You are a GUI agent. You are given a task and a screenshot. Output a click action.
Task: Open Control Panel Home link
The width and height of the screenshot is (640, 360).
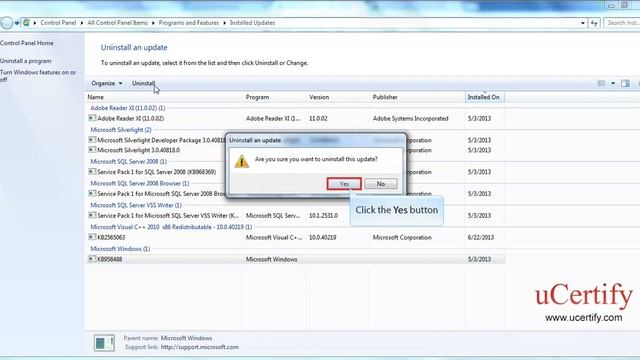point(27,43)
